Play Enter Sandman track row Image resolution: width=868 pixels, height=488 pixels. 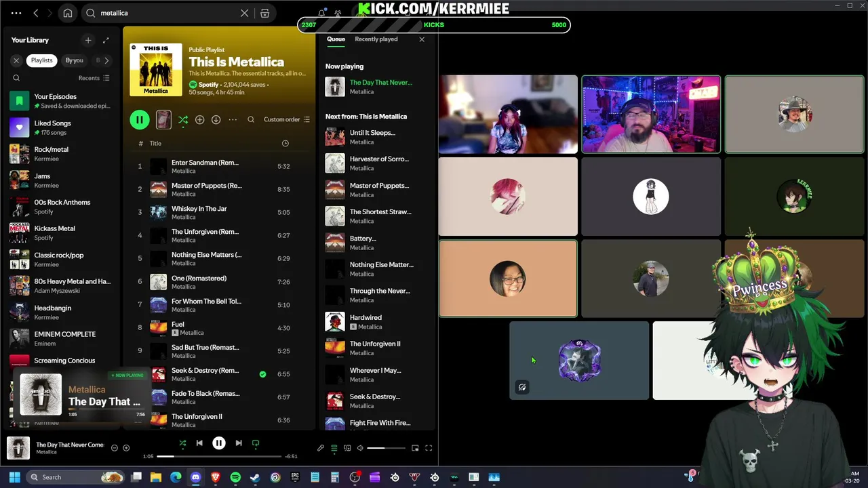point(219,166)
